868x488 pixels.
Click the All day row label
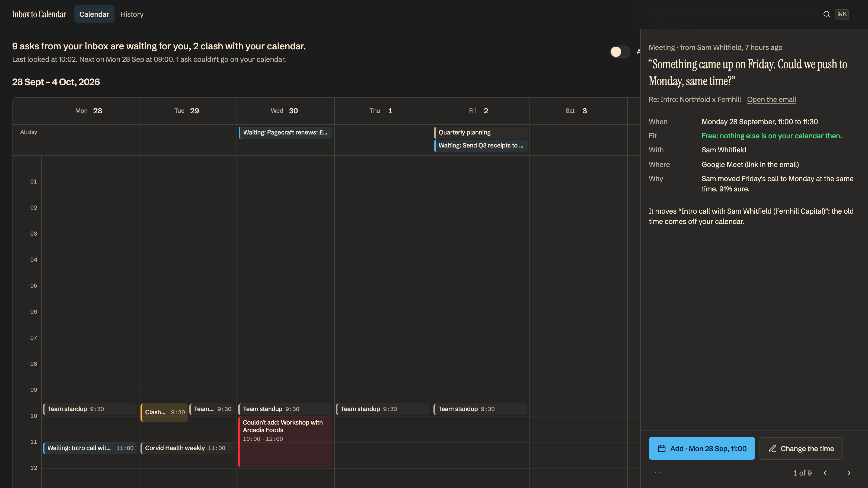pyautogui.click(x=29, y=132)
